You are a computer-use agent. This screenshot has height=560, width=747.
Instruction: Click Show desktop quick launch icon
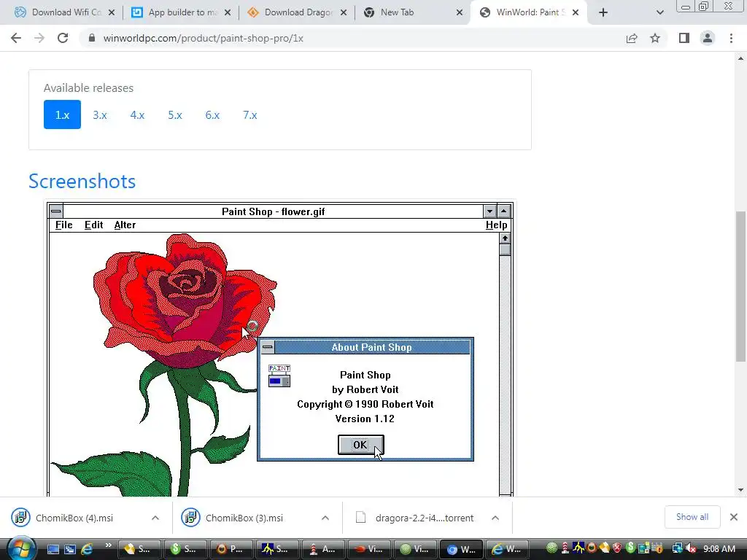click(x=53, y=549)
